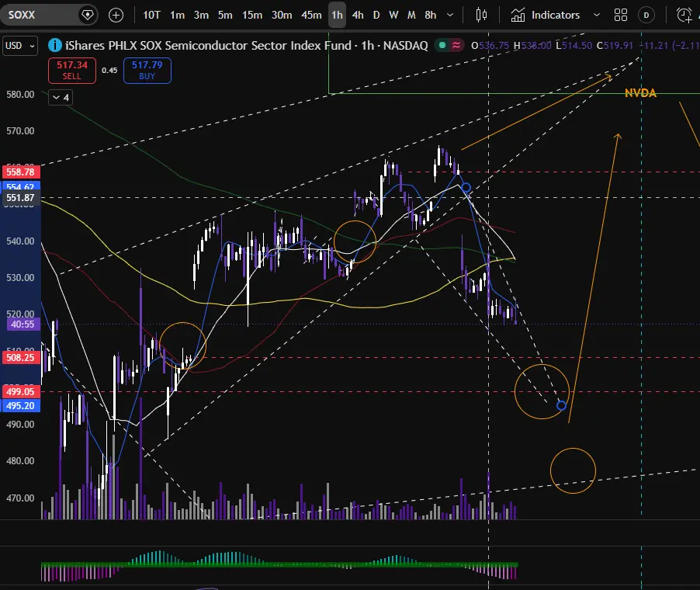Viewport: 700px width, 590px height.
Task: Open the candlestick chart type selector
Action: coord(481,16)
